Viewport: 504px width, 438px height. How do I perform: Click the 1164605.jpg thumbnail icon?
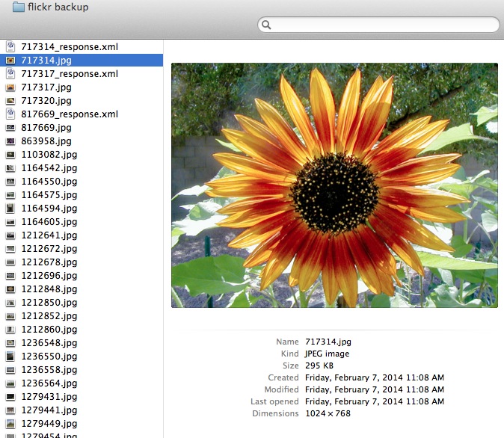point(10,222)
